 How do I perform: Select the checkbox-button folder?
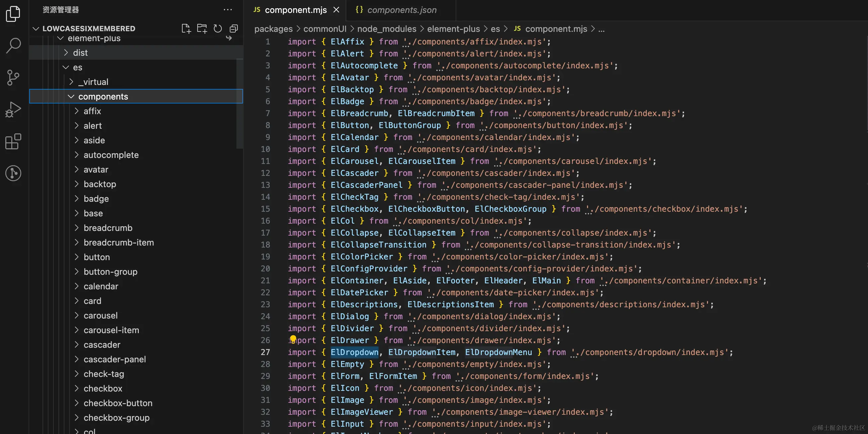(136, 403)
